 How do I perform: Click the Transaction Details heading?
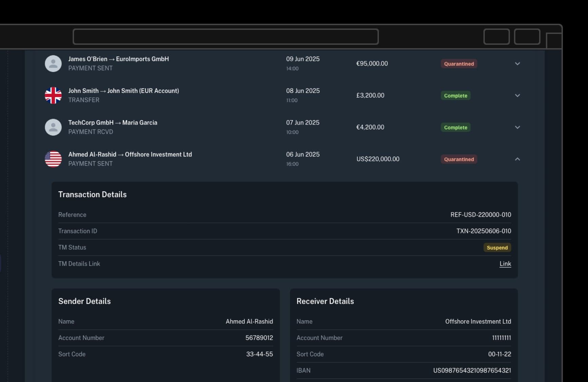[92, 194]
